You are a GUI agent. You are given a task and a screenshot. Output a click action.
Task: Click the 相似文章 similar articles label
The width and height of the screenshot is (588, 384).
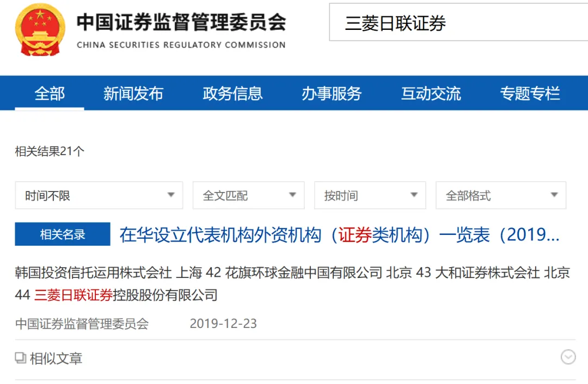point(56,358)
